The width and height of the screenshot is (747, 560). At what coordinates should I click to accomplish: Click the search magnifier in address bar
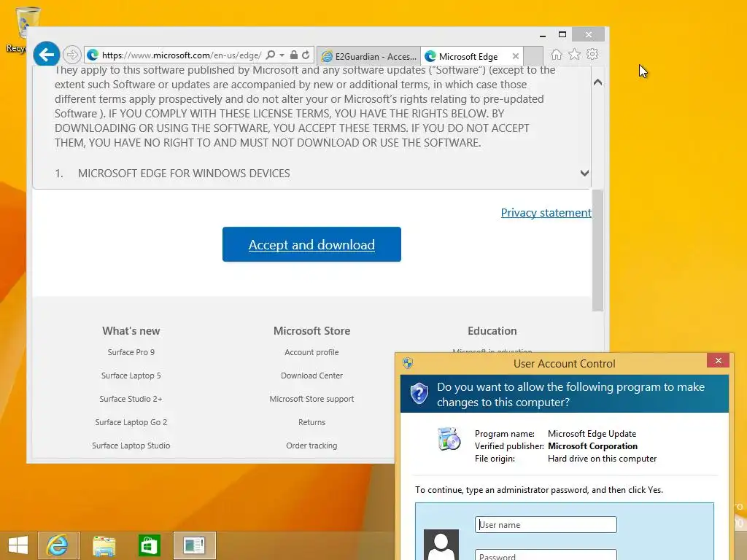point(270,55)
